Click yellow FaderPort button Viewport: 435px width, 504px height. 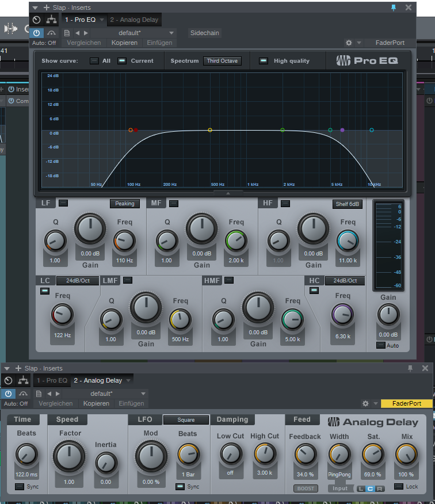click(407, 403)
